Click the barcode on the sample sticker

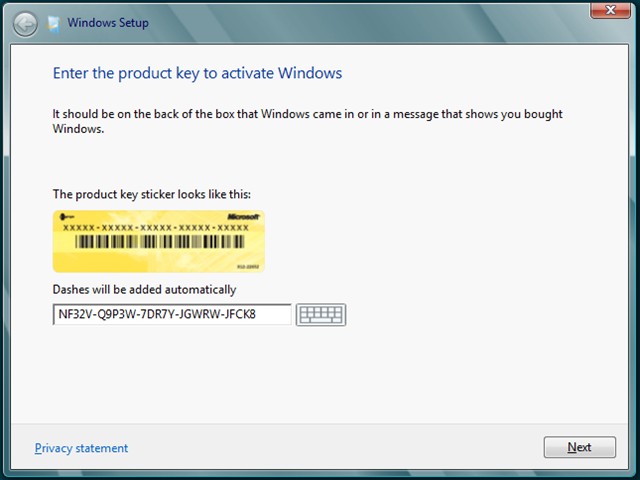[156, 243]
